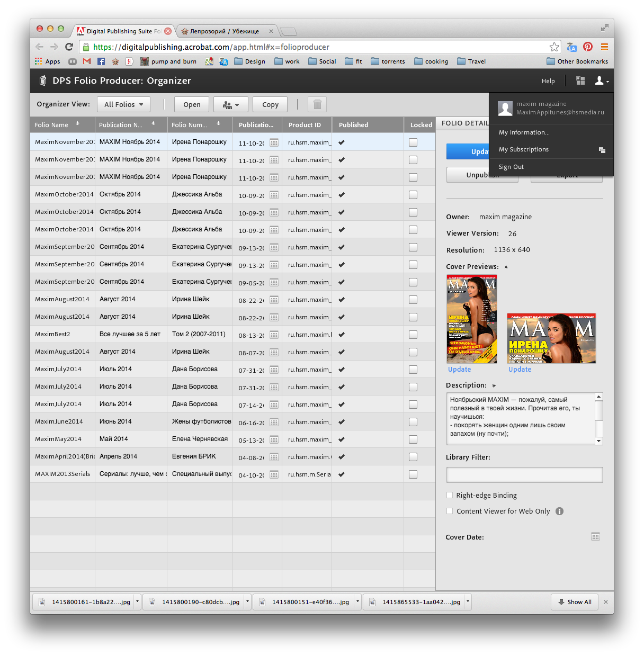644x656 pixels.
Task: Toggle Locked checkbox for MaximBest2 row
Action: coord(413,335)
